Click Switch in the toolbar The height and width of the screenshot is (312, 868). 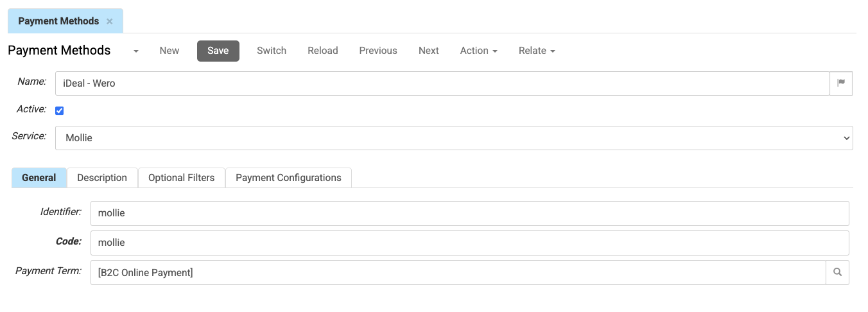pyautogui.click(x=272, y=51)
